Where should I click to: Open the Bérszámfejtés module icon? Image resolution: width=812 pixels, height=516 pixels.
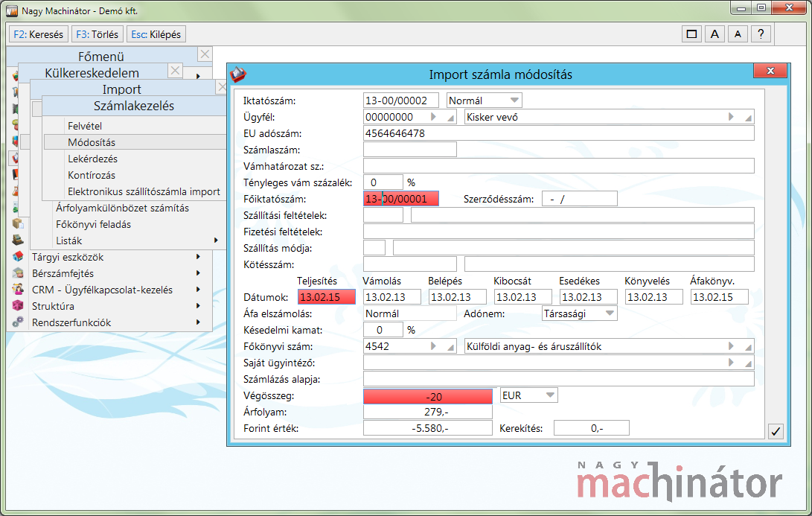point(18,273)
